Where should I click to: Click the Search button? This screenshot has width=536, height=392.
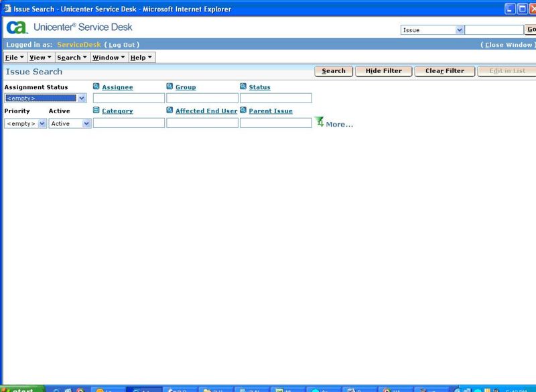333,70
